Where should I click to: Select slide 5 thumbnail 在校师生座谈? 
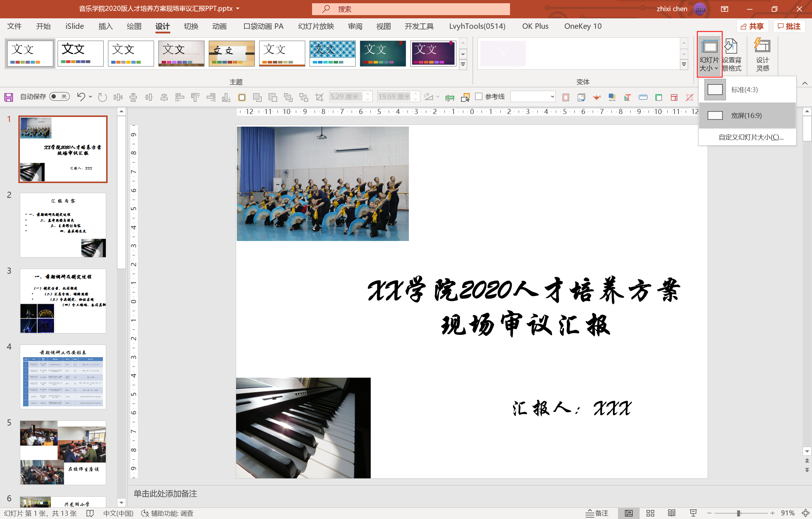point(63,453)
